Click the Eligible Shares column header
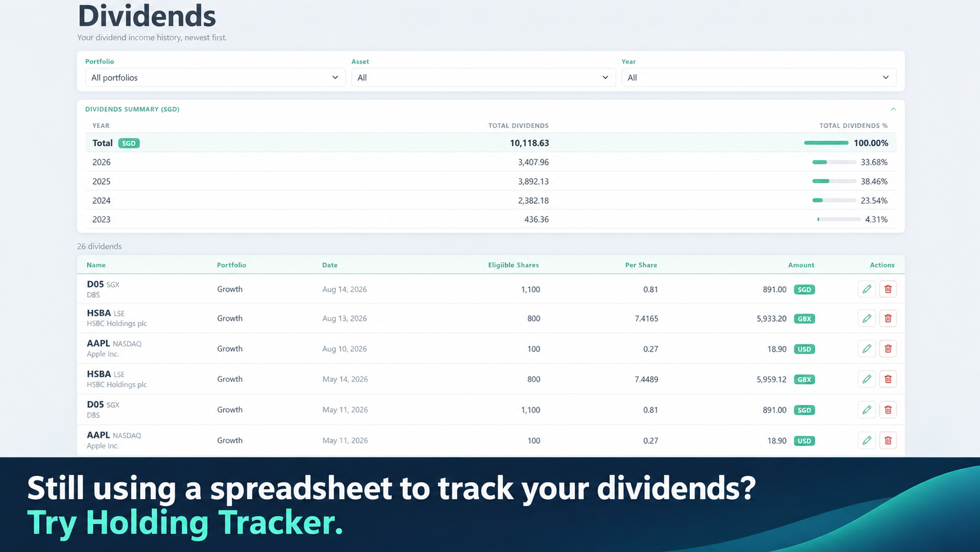This screenshot has height=552, width=980. [x=513, y=265]
